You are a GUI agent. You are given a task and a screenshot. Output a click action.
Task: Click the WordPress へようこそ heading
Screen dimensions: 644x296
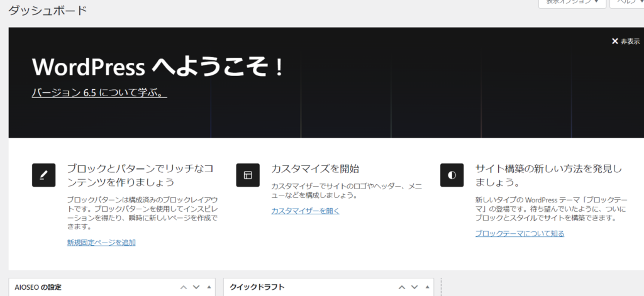158,67
